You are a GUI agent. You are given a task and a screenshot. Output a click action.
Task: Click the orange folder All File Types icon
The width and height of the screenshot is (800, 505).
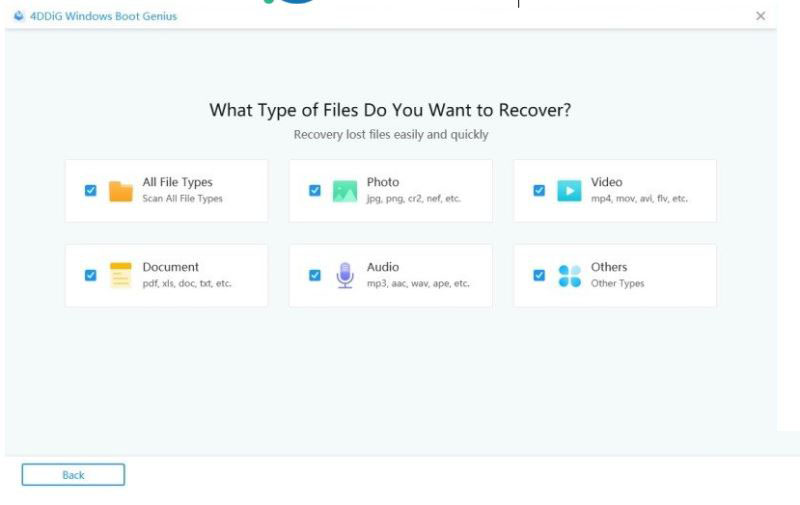tap(121, 191)
